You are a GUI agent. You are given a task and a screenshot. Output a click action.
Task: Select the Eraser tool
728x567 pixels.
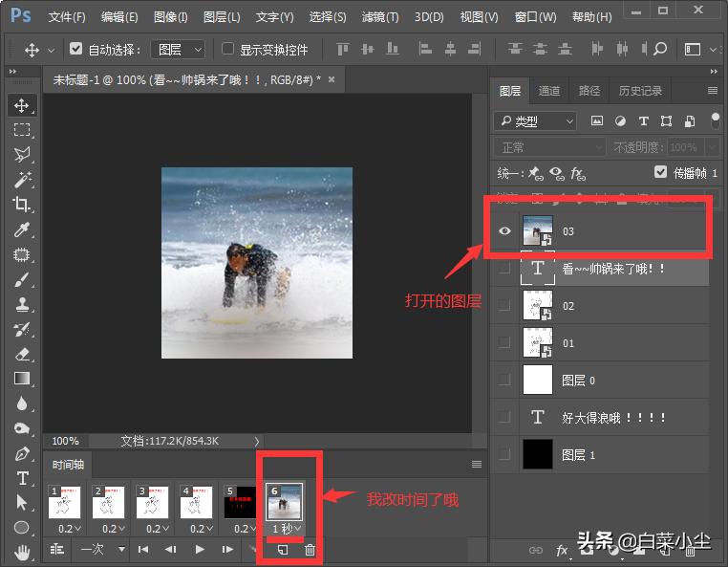pyautogui.click(x=21, y=355)
